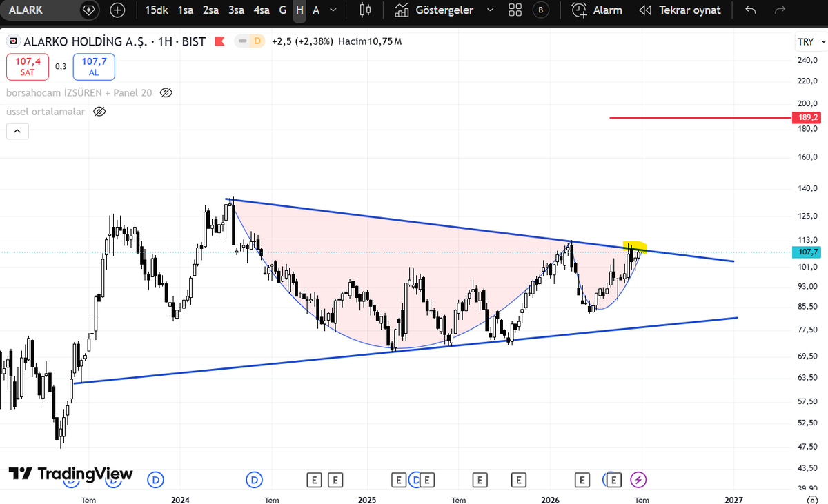828x504 pixels.
Task: Add a symbol with the plus icon
Action: click(x=118, y=10)
